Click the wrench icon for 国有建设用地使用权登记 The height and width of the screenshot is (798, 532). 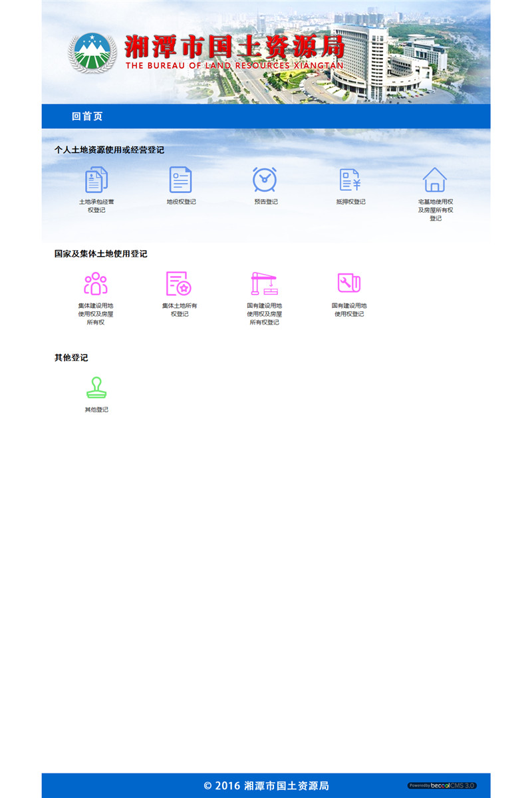tap(349, 283)
